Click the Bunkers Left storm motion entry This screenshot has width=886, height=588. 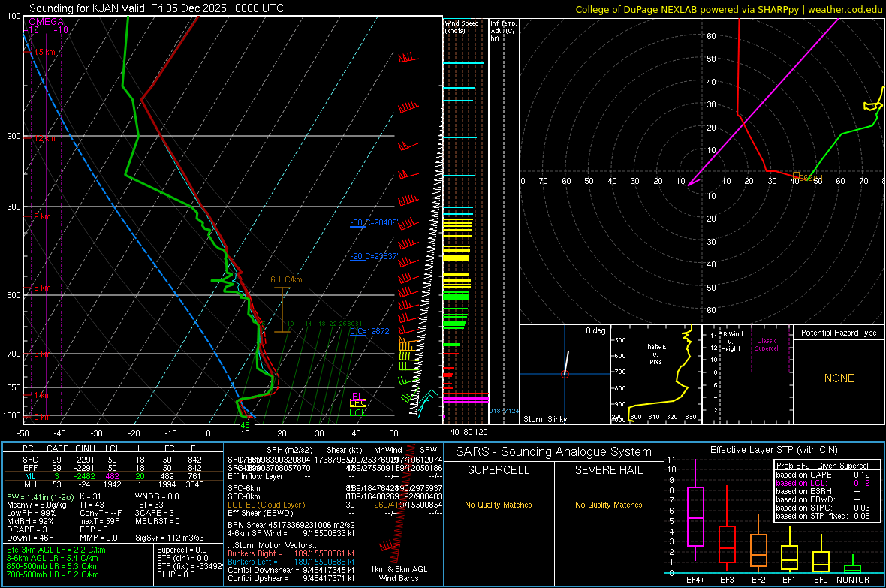click(x=291, y=562)
